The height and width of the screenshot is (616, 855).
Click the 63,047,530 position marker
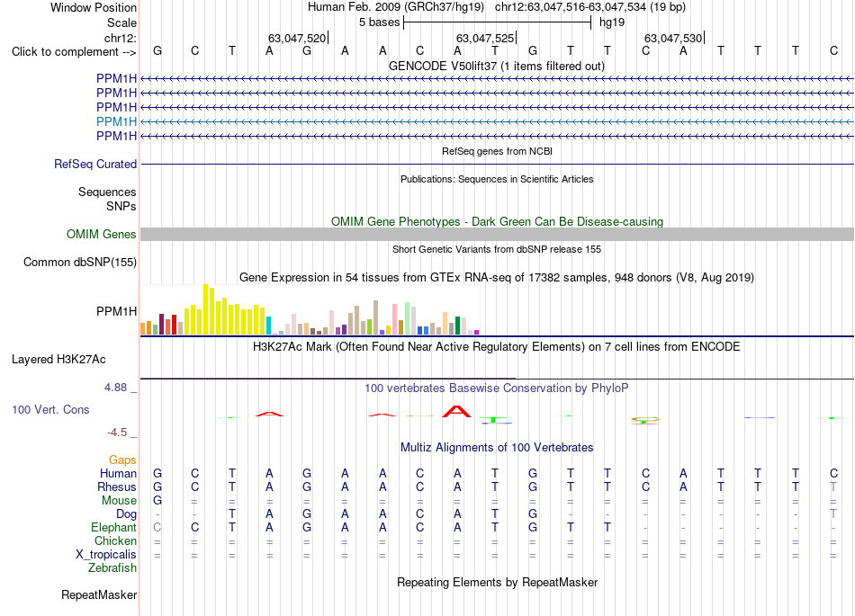click(x=673, y=39)
